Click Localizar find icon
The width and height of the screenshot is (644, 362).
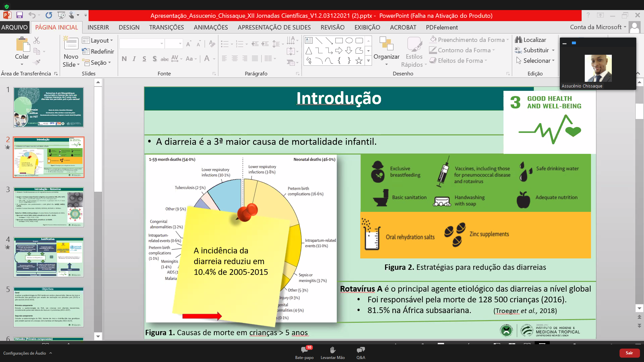pos(519,40)
